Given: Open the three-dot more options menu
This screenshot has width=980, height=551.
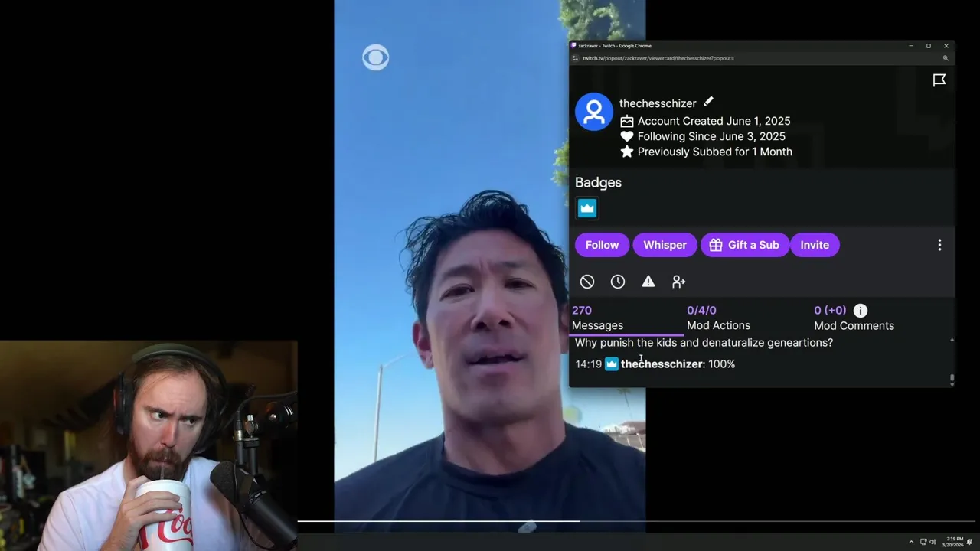Looking at the screenshot, I should [939, 245].
